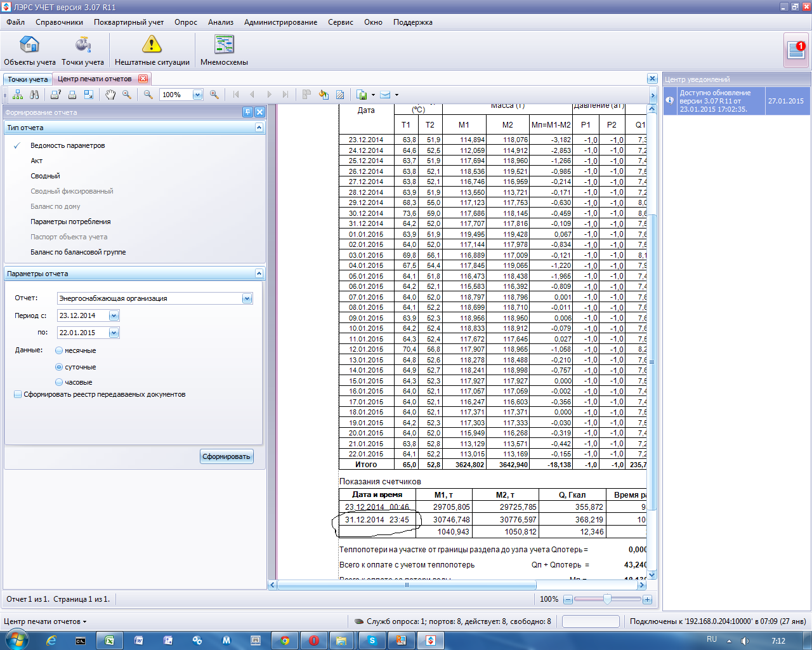Open Точки учета toolbar button
The height and width of the screenshot is (650, 812).
click(x=82, y=50)
